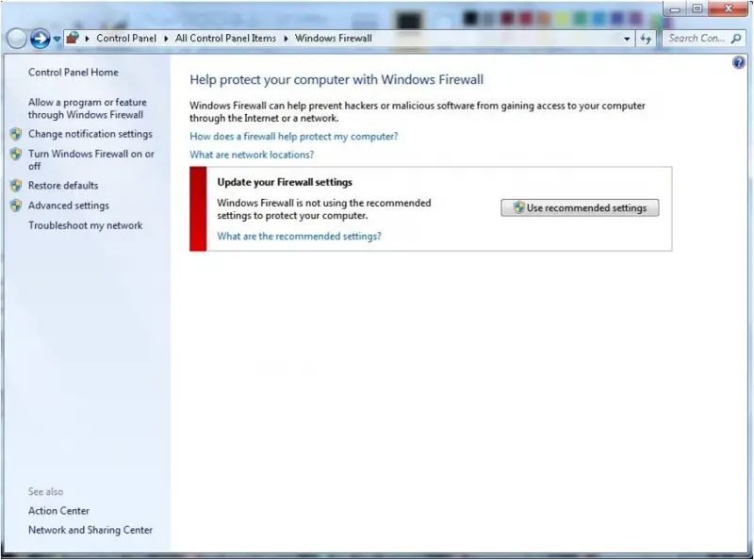This screenshot has width=754, height=560.
Task: Expand the arrow after Control Panel breadcrumb
Action: [166, 39]
